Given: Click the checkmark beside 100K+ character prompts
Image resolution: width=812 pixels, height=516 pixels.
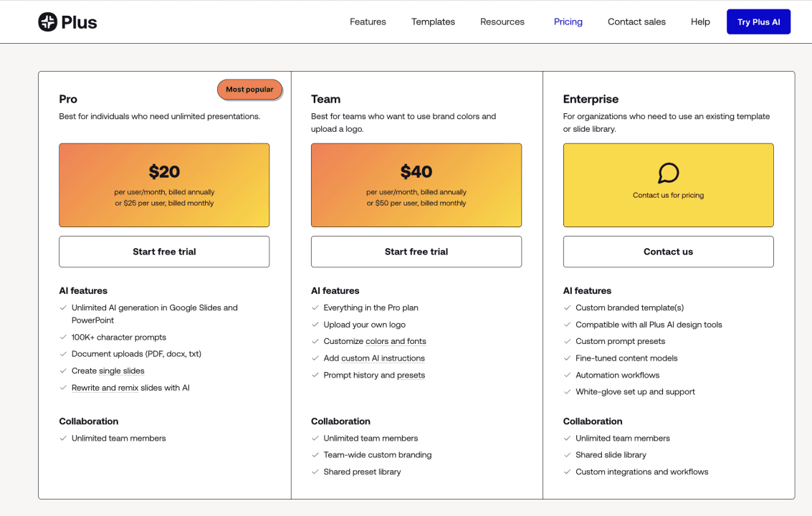Looking at the screenshot, I should pyautogui.click(x=63, y=338).
